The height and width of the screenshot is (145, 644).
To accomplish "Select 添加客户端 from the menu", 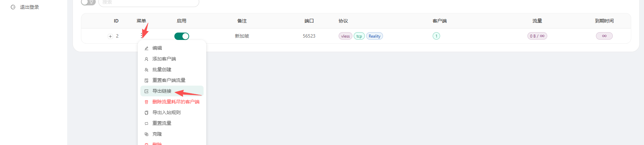I will 164,59.
